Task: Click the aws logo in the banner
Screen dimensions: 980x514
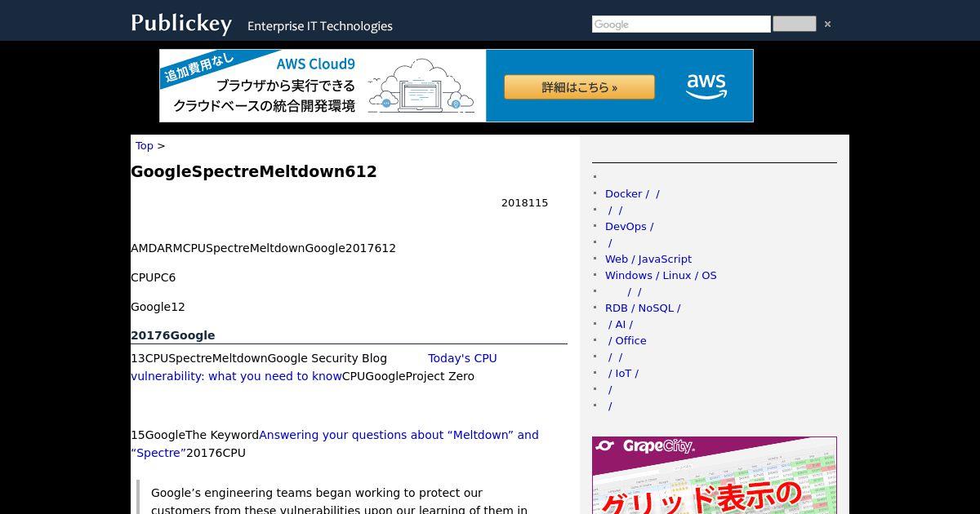Action: pos(706,86)
